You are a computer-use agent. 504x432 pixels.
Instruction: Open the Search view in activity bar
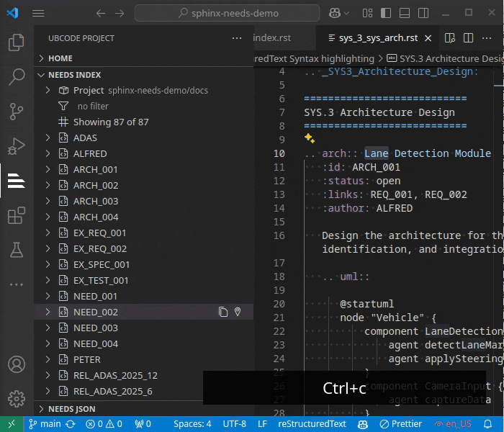tap(16, 77)
